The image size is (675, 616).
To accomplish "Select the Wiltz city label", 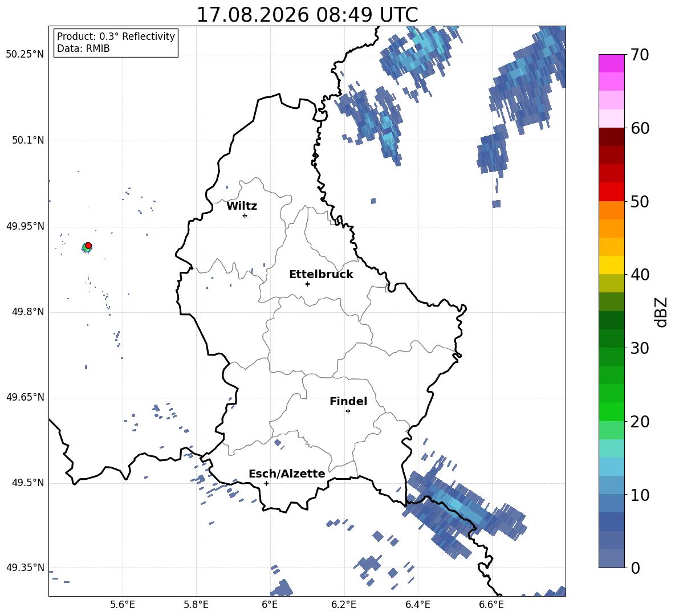I will point(242,206).
